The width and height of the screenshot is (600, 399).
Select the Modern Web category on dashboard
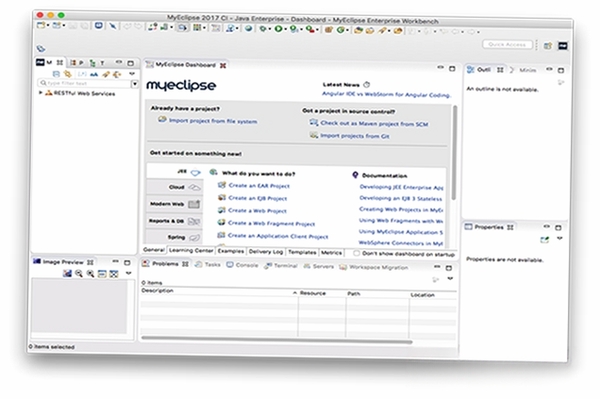click(x=174, y=204)
